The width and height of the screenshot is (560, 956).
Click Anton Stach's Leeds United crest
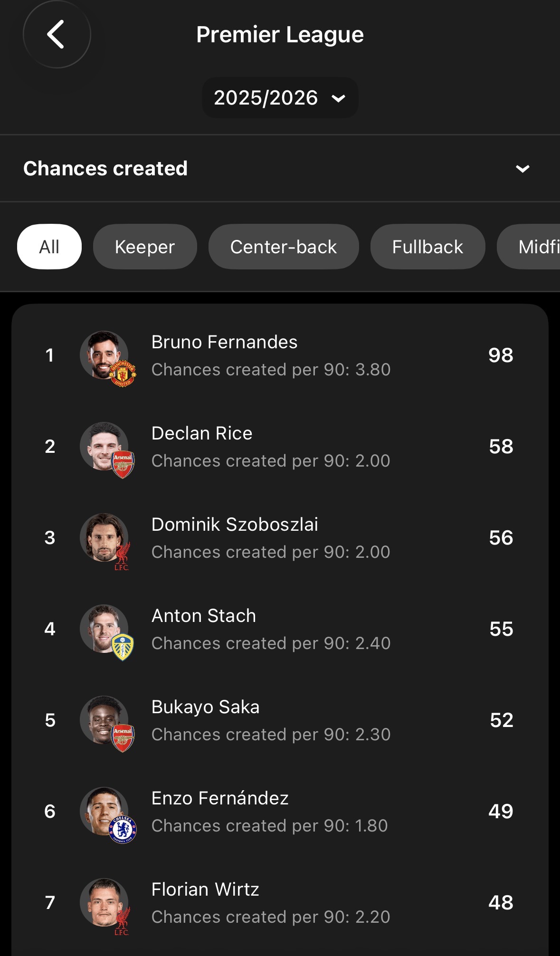pos(123,647)
